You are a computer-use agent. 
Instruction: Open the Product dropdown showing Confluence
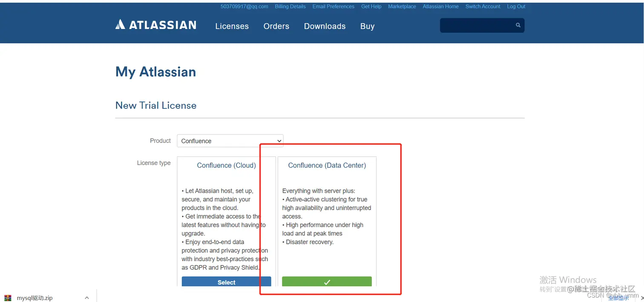[x=230, y=141]
